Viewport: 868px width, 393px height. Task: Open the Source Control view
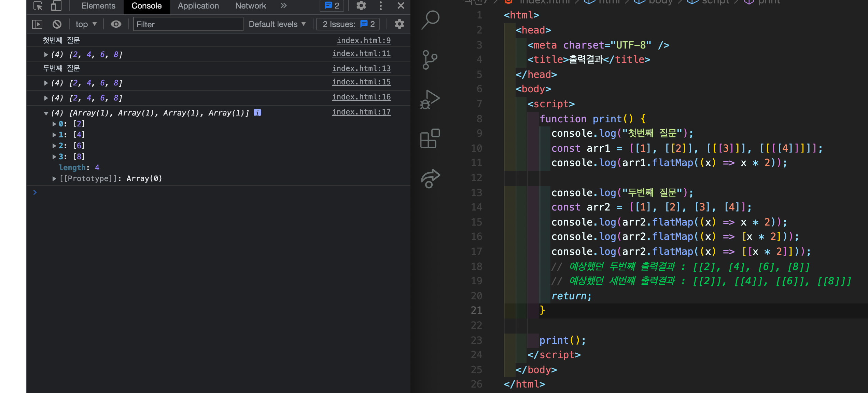(x=430, y=60)
